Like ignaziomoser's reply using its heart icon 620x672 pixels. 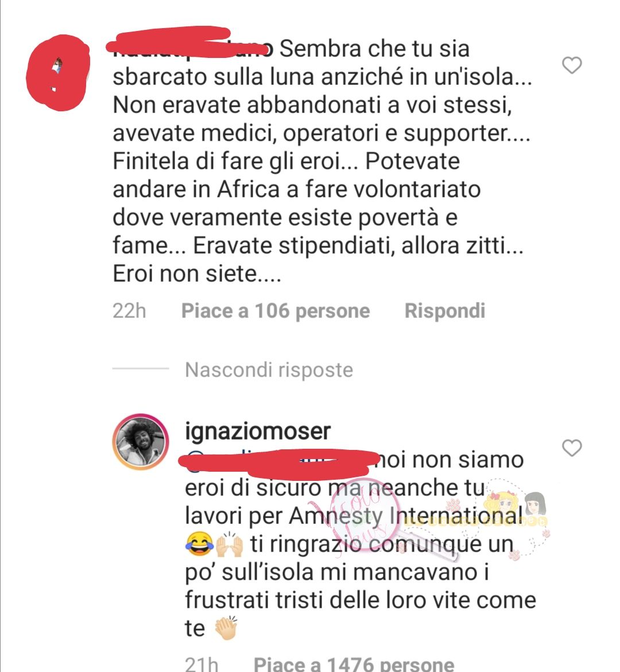click(x=572, y=448)
